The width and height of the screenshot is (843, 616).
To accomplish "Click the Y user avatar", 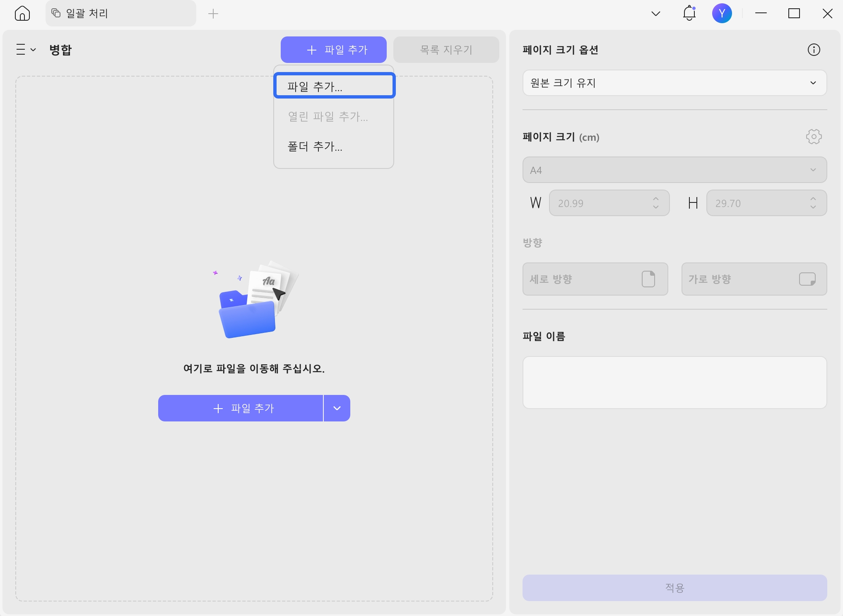I will (723, 13).
